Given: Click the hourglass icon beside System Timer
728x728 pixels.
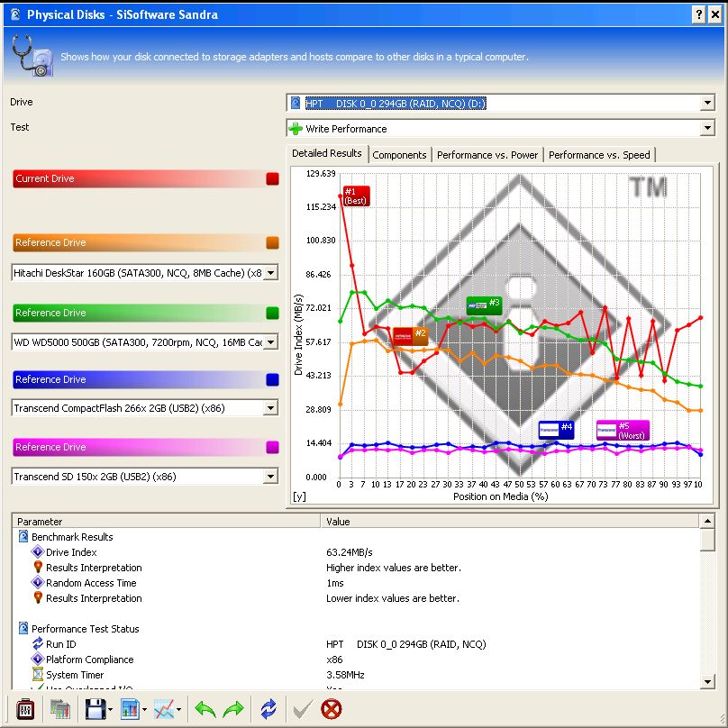Looking at the screenshot, I should point(38,675).
